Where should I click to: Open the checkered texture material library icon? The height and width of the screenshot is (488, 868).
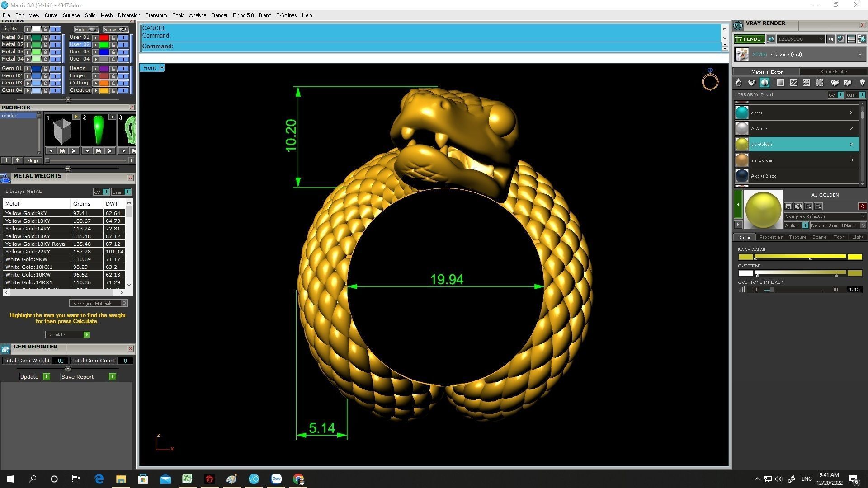point(793,83)
